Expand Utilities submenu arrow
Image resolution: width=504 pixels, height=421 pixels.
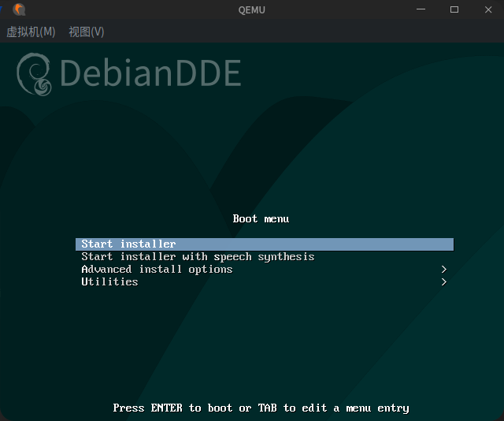coord(444,282)
